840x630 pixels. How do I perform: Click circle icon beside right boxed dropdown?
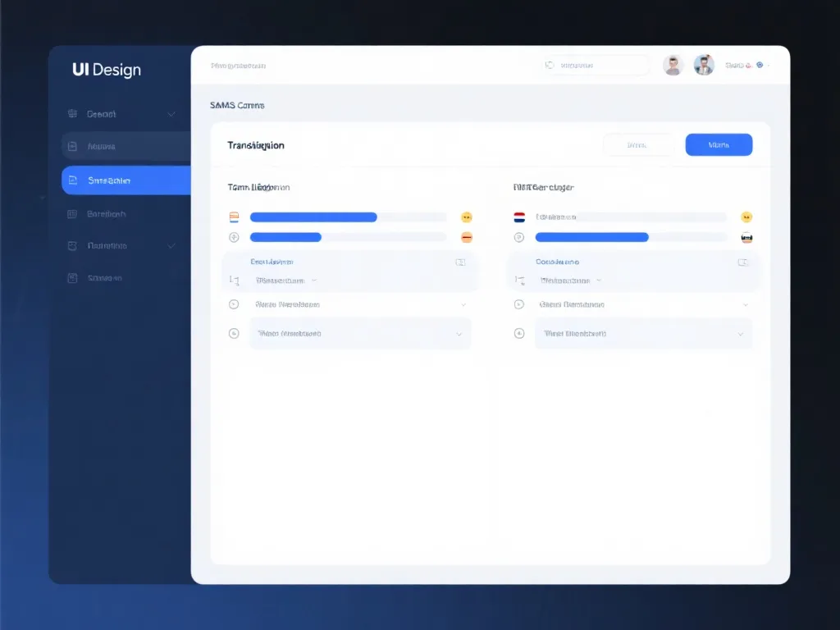[x=519, y=333]
